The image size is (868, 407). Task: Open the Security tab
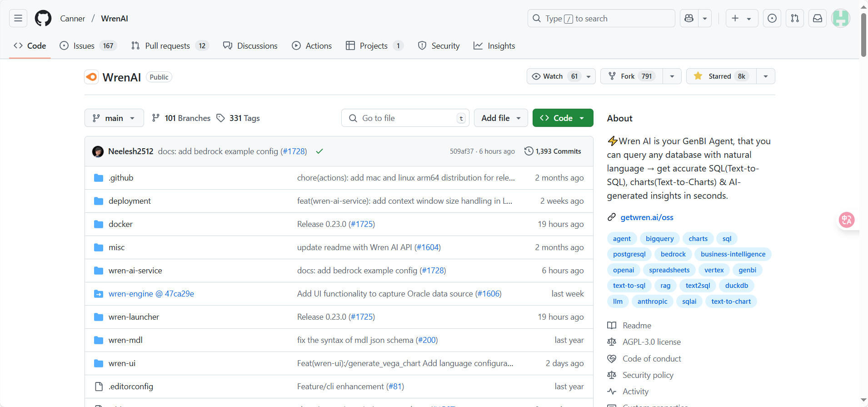439,45
